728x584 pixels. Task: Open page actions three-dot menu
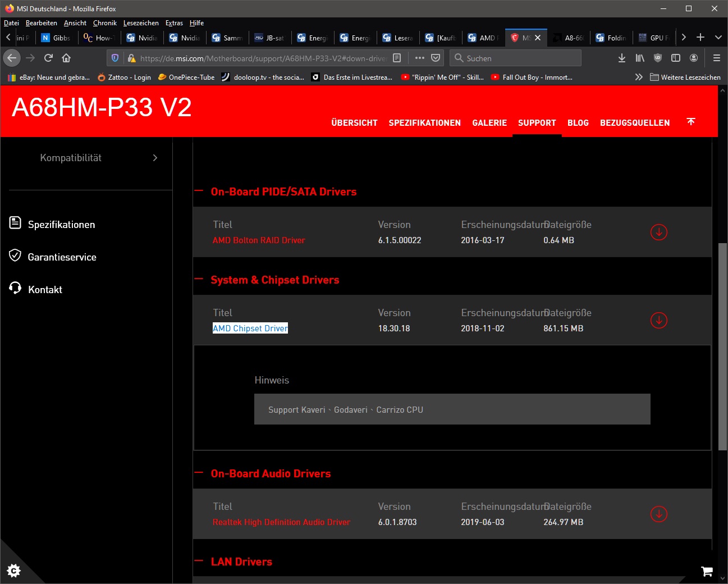419,58
